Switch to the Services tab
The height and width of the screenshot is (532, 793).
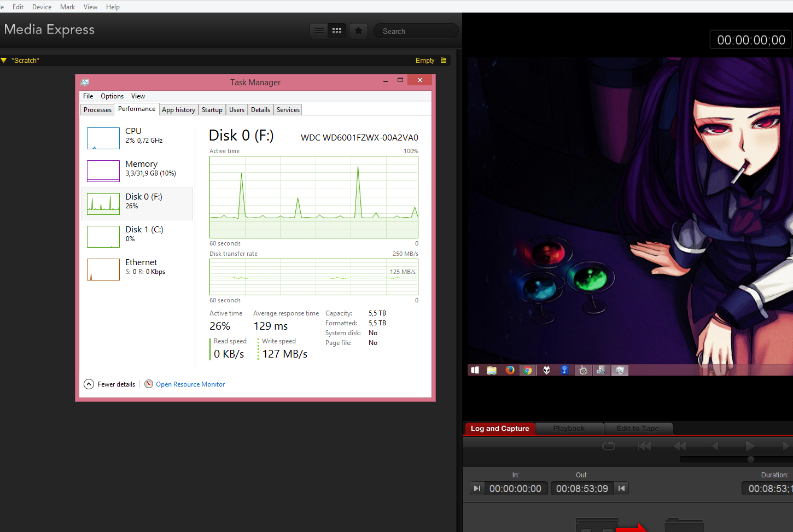click(288, 110)
